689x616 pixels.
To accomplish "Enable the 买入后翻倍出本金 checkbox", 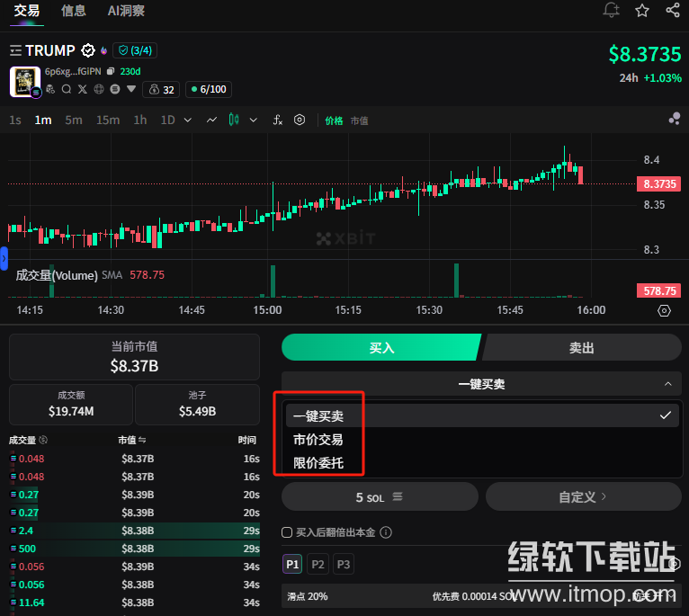I will click(x=287, y=532).
